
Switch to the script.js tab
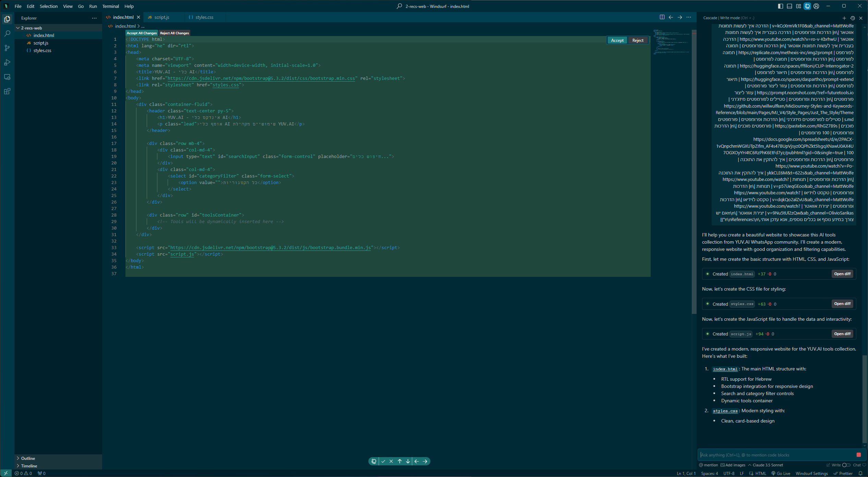[161, 17]
